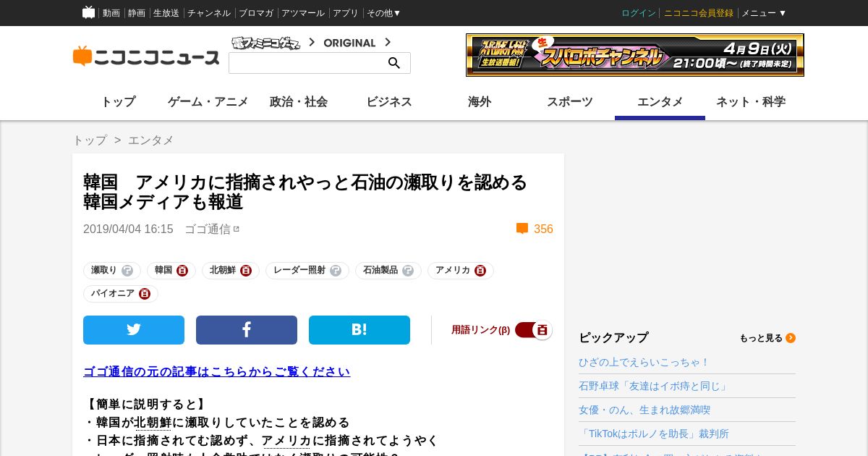The width and height of the screenshot is (868, 456).
Task: Click the 石油製品 tag label
Action: pyautogui.click(x=380, y=270)
